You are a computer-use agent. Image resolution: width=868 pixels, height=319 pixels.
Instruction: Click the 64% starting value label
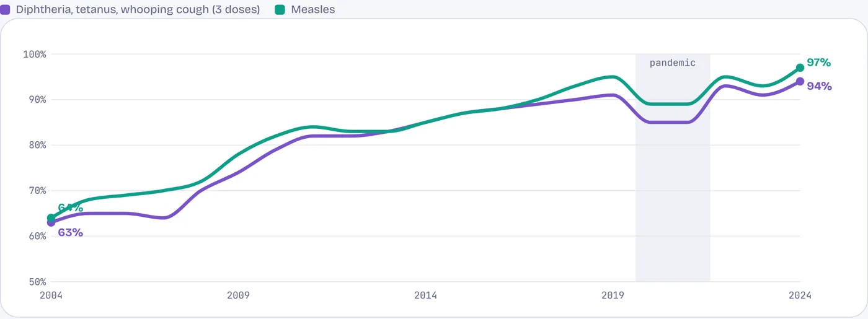click(x=70, y=208)
